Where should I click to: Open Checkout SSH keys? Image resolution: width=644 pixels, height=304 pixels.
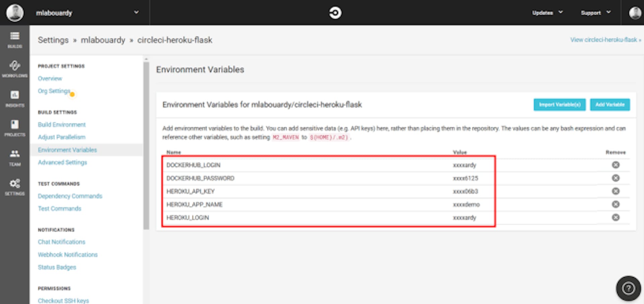[63, 300]
